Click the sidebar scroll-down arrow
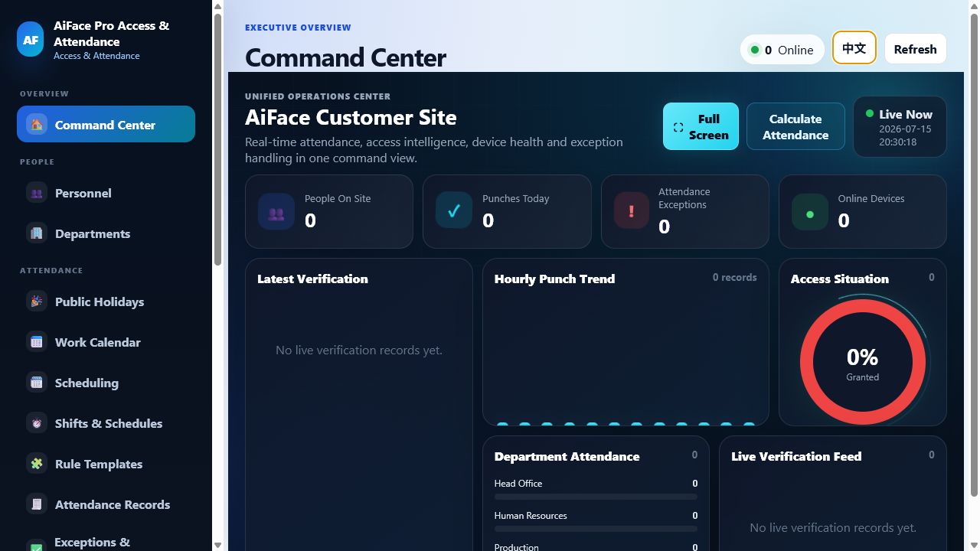The height and width of the screenshot is (551, 980). click(217, 545)
